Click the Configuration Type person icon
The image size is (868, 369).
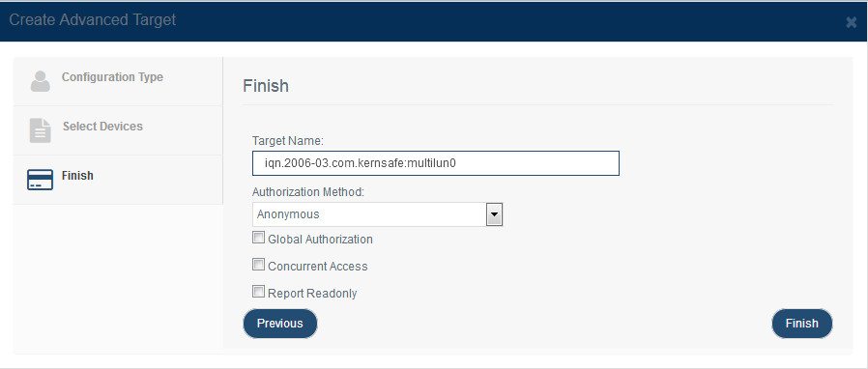[x=41, y=81]
